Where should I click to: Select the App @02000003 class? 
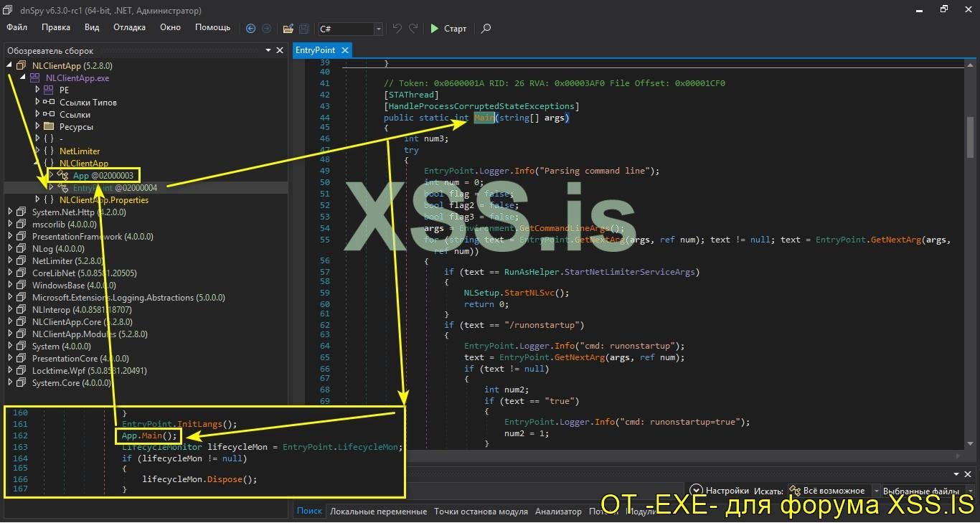[x=103, y=175]
